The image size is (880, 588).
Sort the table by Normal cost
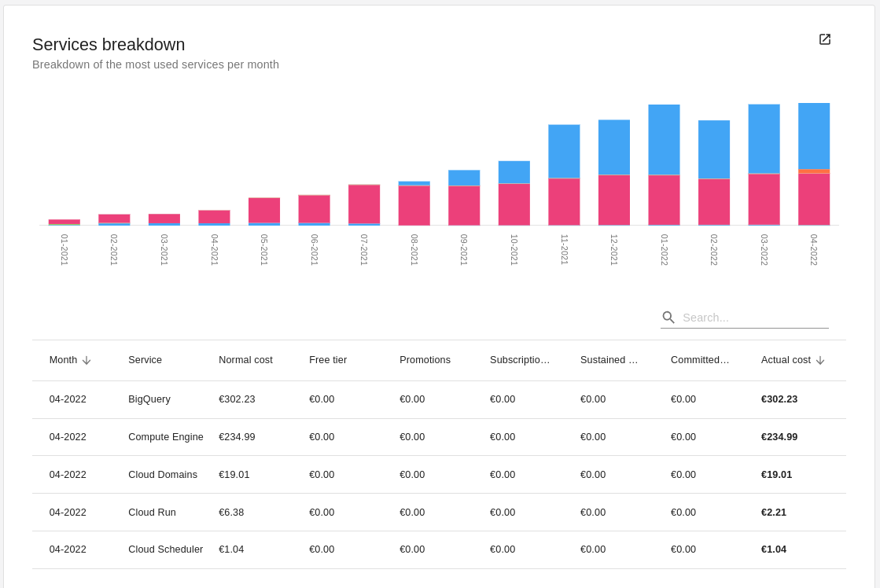pos(245,360)
